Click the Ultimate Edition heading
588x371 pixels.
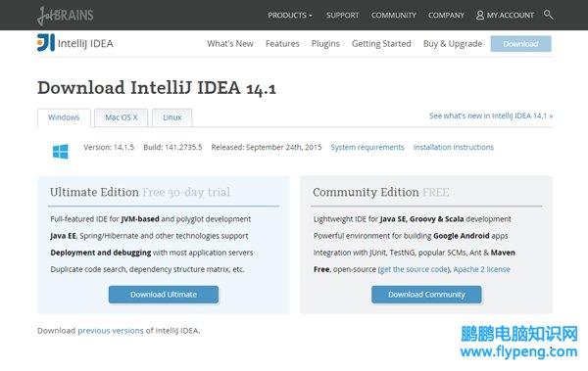tap(94, 192)
